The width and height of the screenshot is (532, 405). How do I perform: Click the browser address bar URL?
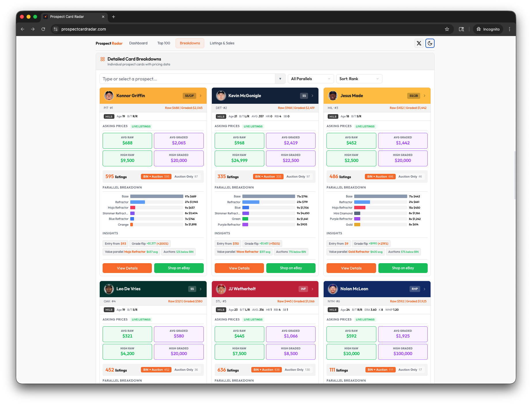(x=84, y=29)
